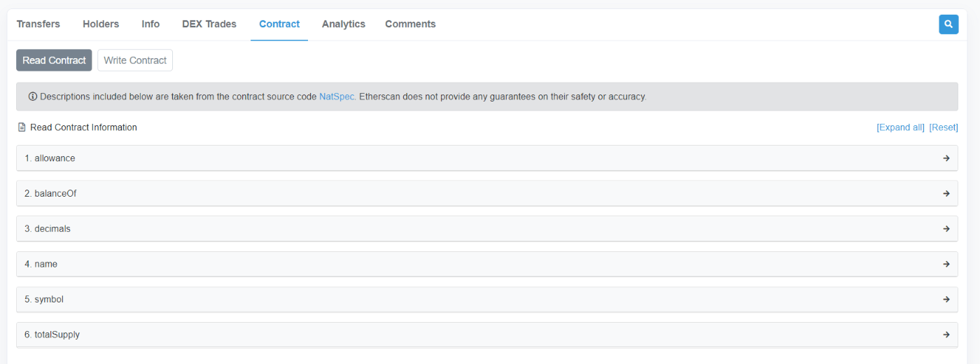Click the Expand all link

click(x=900, y=127)
